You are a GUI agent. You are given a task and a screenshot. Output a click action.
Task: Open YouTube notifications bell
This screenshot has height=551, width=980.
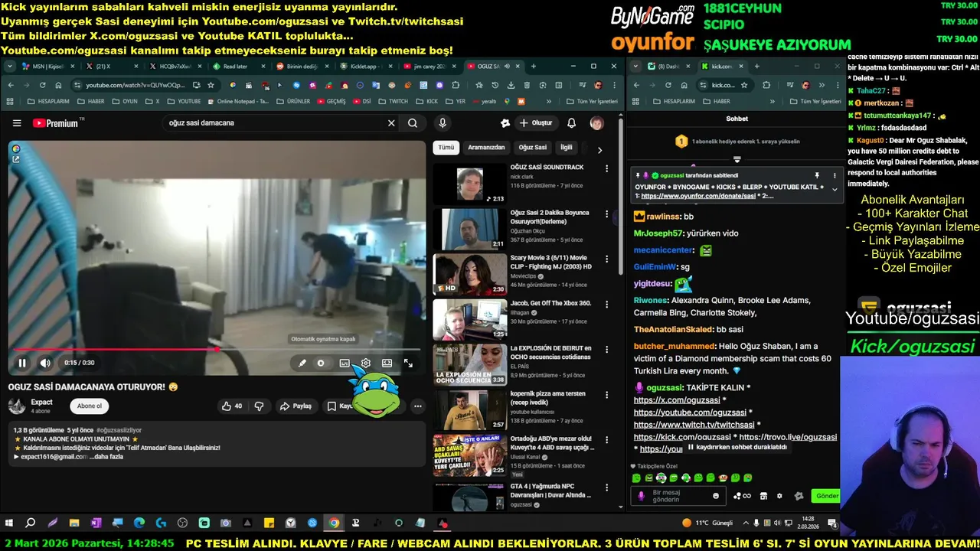(x=571, y=123)
